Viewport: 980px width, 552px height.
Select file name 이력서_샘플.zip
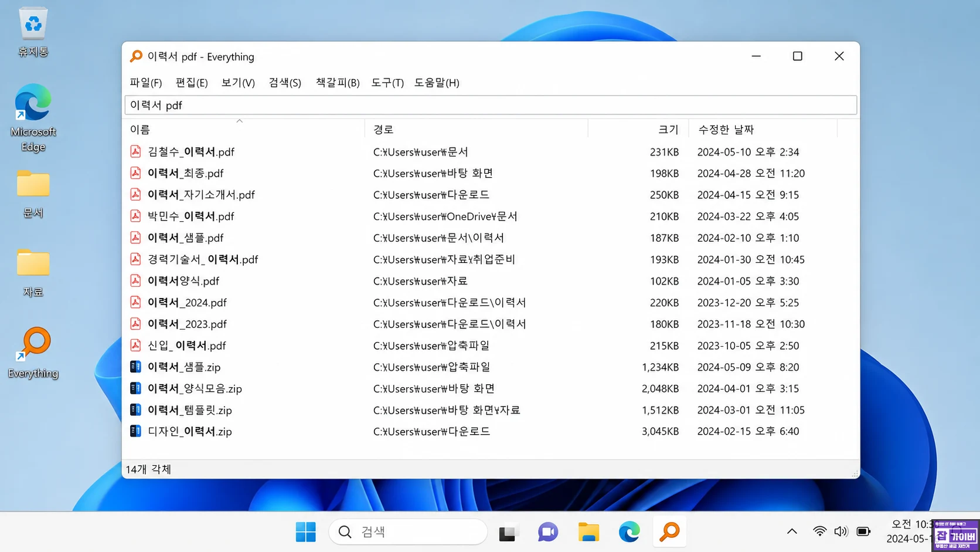coord(184,367)
